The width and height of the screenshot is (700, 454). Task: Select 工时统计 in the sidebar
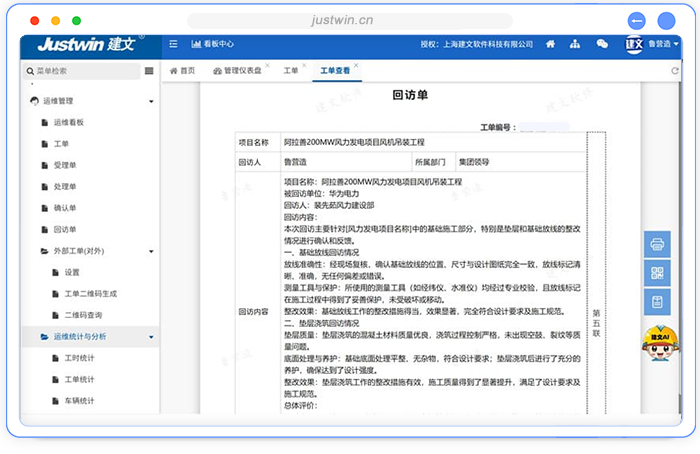(x=79, y=358)
